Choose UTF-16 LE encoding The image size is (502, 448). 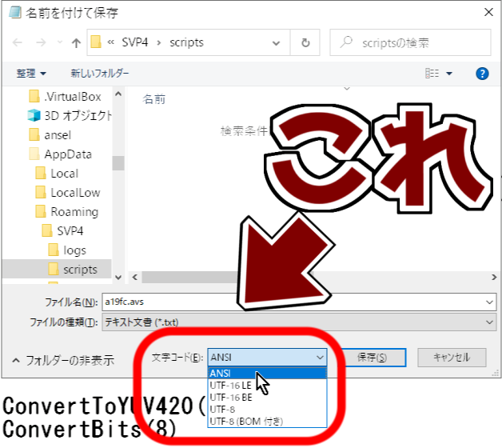tap(267, 385)
